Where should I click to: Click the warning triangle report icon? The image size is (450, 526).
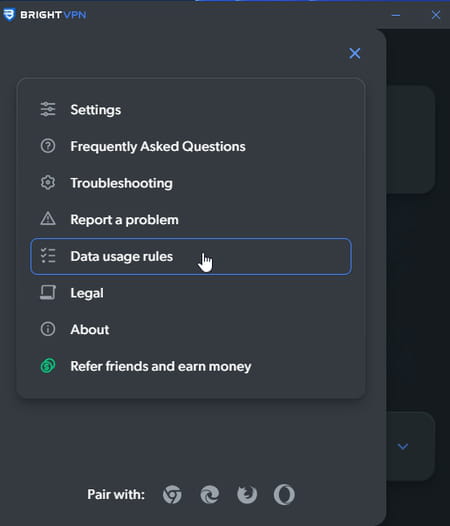pos(48,219)
